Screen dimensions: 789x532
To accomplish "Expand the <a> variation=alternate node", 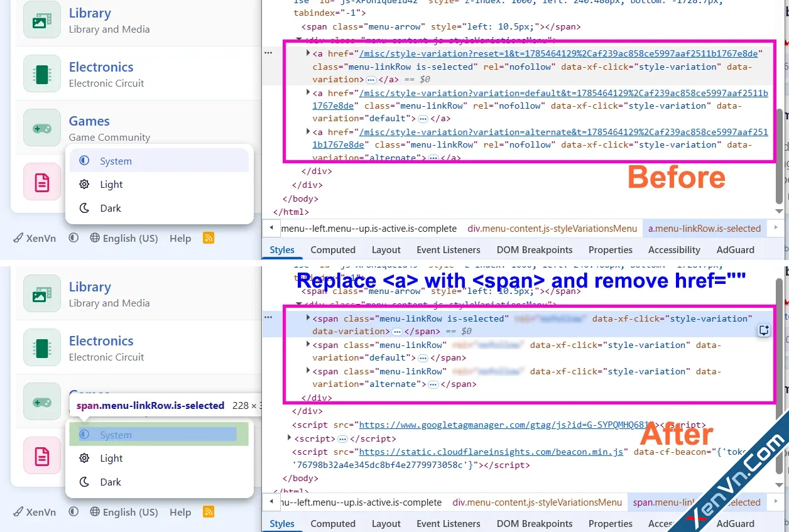I will tap(308, 131).
